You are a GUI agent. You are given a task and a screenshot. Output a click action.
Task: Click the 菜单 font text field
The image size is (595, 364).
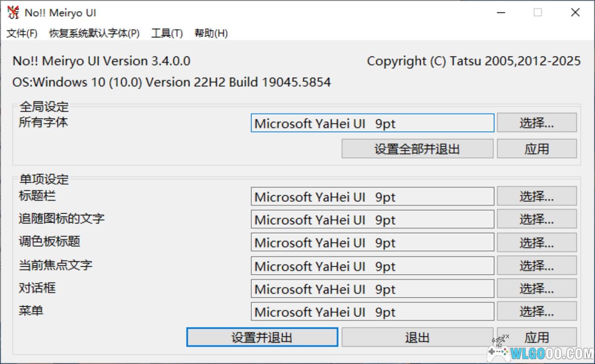[372, 312]
